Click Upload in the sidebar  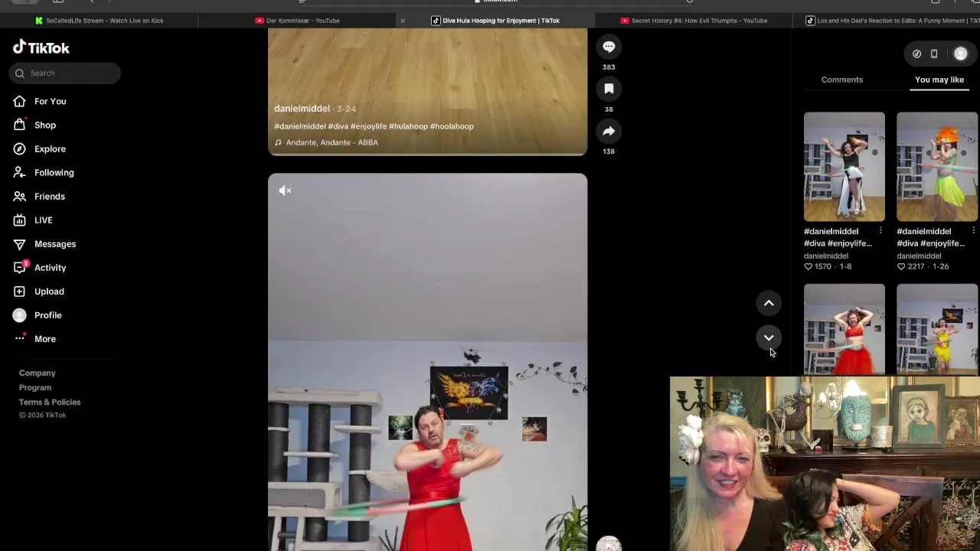coord(49,291)
